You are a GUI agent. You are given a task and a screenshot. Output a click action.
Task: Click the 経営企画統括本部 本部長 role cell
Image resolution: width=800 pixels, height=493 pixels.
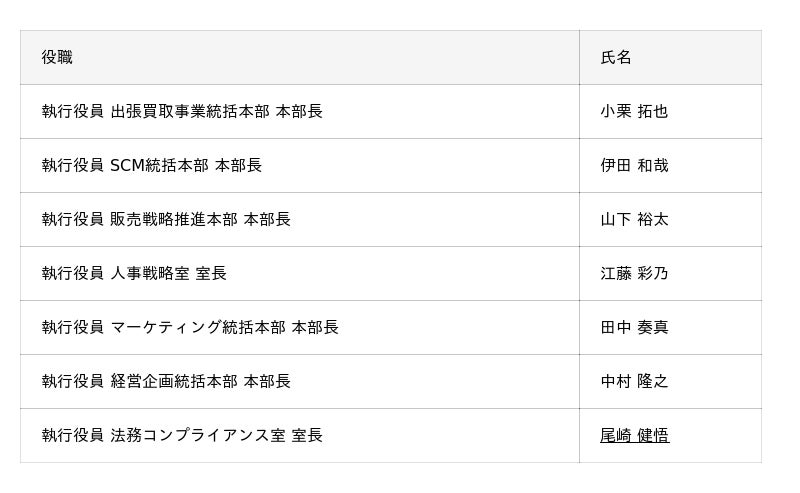click(x=200, y=382)
